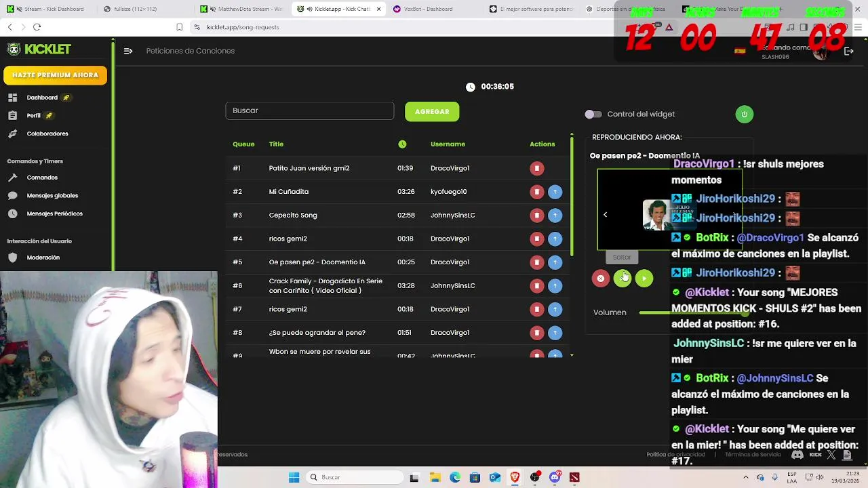Switch to Stream - Kick Dashboard tab
The width and height of the screenshot is (868, 488).
click(49, 9)
